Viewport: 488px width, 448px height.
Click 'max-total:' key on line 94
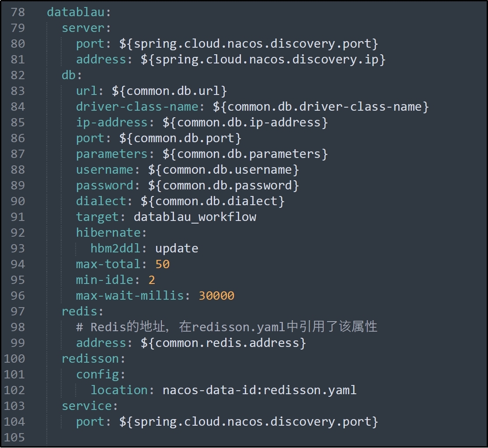111,265
